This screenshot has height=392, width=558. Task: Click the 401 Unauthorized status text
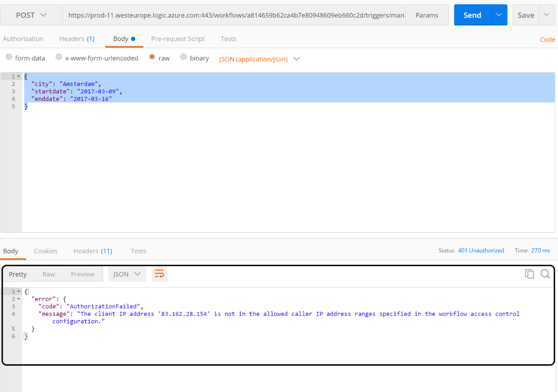(x=481, y=251)
